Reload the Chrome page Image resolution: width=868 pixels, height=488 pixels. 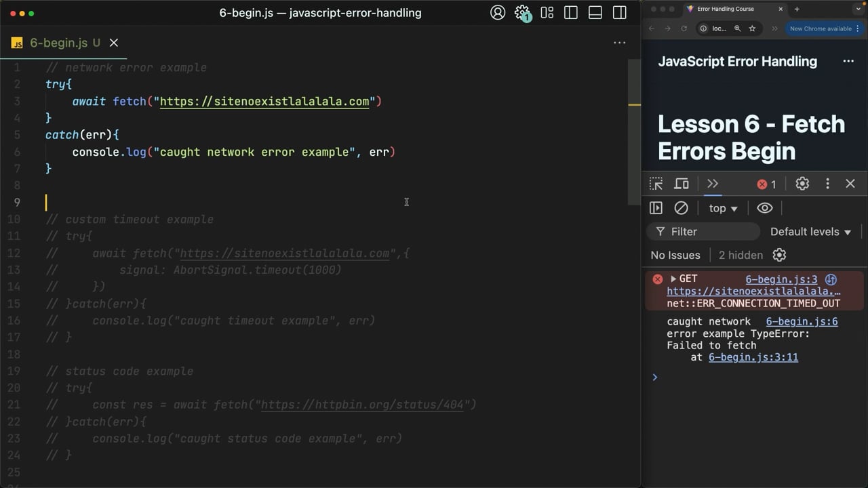click(x=684, y=28)
